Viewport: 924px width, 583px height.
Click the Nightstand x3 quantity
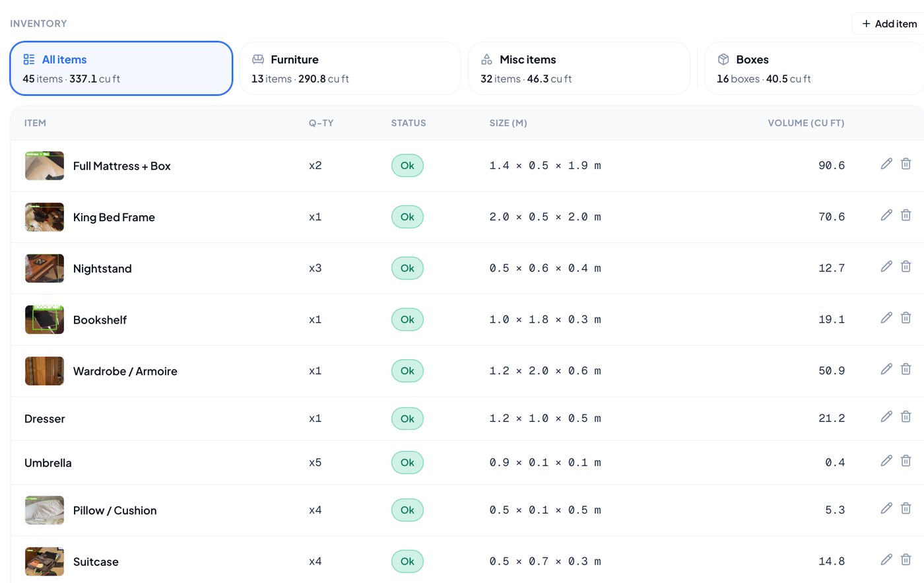coord(315,269)
